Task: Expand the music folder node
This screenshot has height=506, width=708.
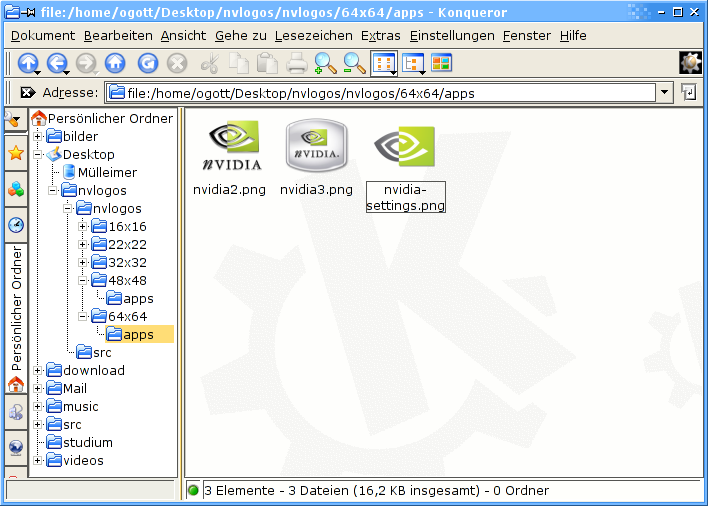Action: [38, 406]
